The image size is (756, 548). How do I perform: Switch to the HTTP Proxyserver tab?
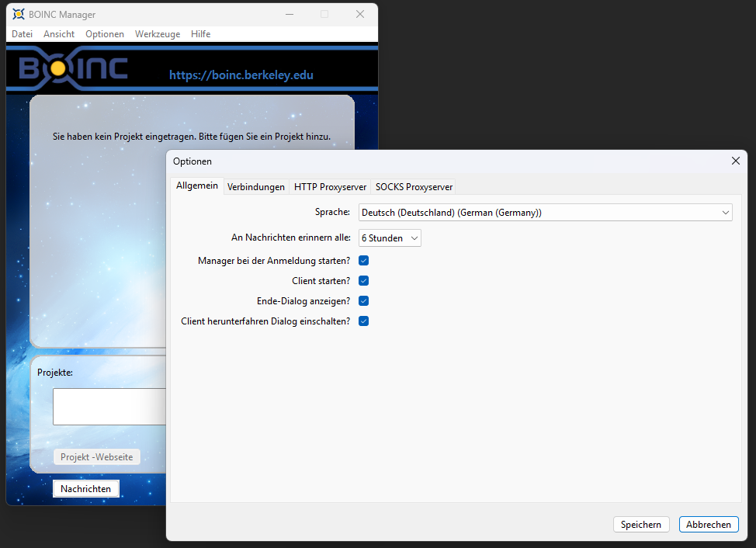coord(331,187)
